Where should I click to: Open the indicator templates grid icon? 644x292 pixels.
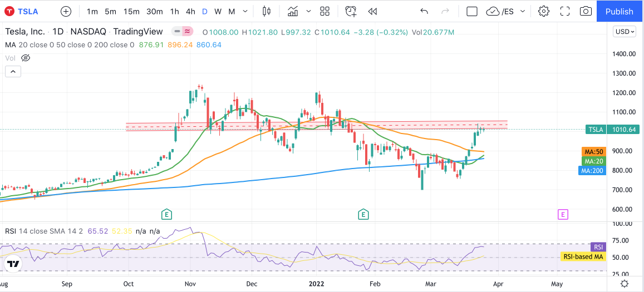point(325,12)
